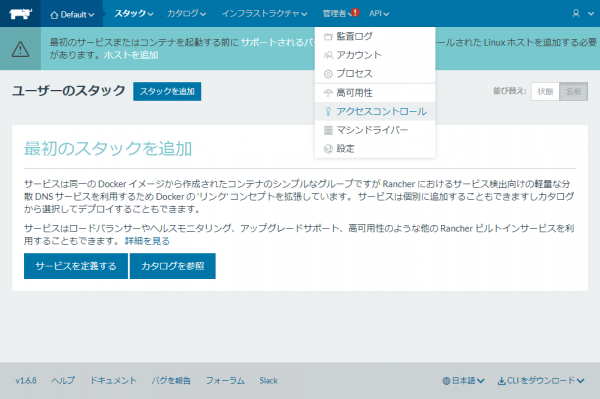
Task: Select マシンドライバー from the admin menu
Action: pyautogui.click(x=375, y=130)
